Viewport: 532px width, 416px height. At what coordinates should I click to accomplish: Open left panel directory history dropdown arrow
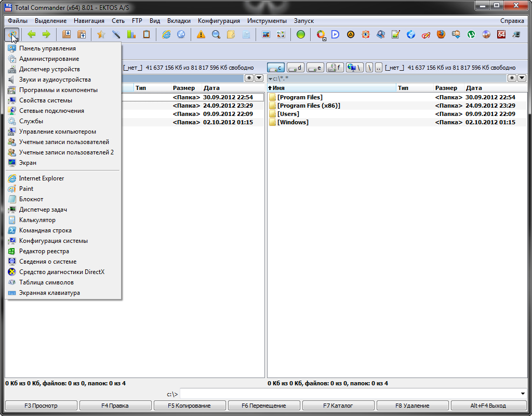pyautogui.click(x=259, y=78)
